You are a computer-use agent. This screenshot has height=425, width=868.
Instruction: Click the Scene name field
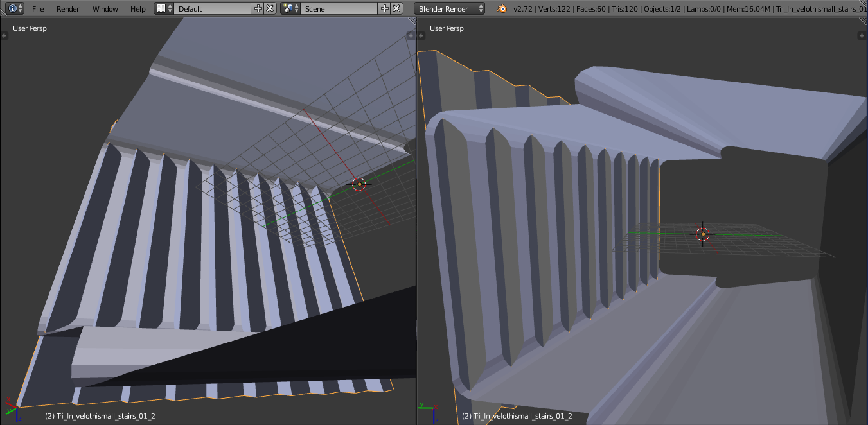pyautogui.click(x=339, y=8)
